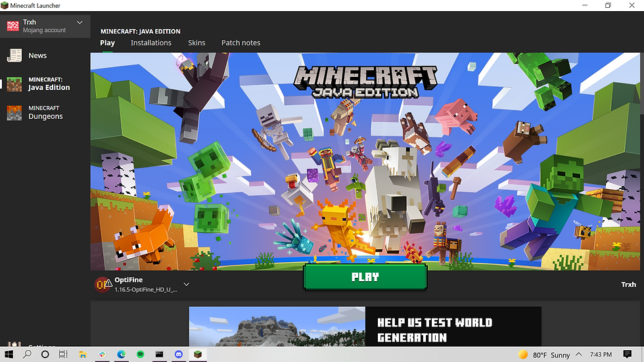Image resolution: width=644 pixels, height=362 pixels.
Task: Switch to Microsoft Edge on the taskbar
Action: pos(121,354)
